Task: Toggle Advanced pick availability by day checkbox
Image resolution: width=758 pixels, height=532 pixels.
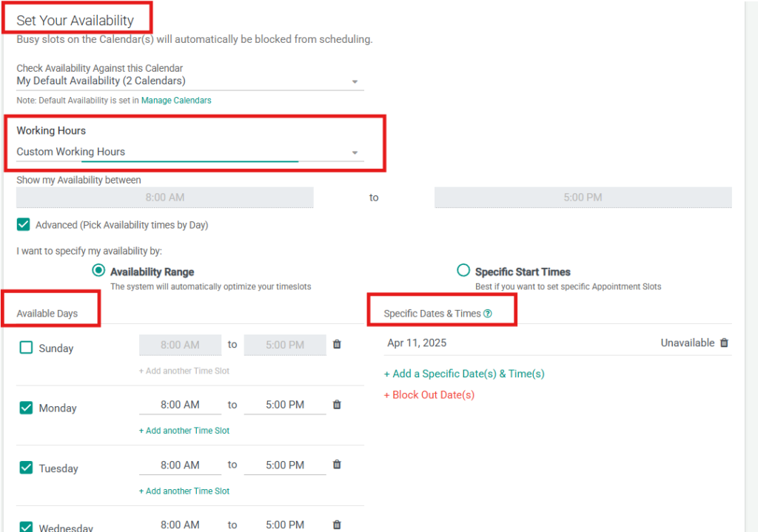Action: [x=23, y=224]
